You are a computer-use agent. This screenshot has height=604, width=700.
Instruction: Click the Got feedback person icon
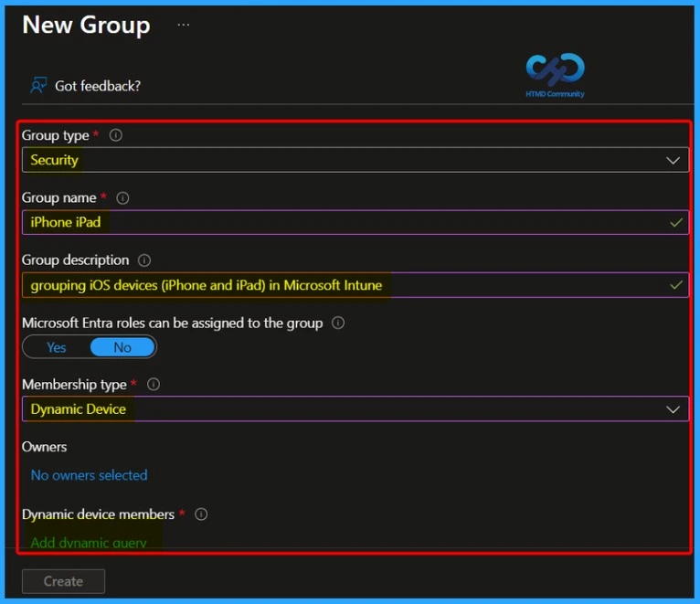point(38,85)
